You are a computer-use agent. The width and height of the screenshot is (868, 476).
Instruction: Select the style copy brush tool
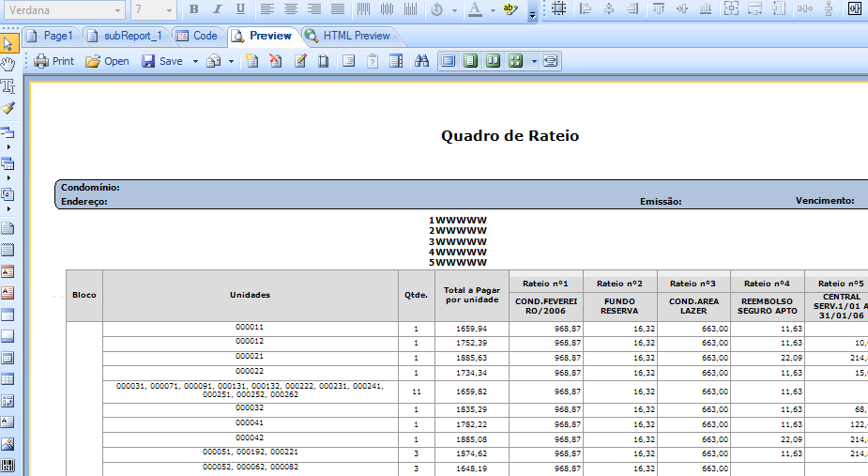[8, 108]
